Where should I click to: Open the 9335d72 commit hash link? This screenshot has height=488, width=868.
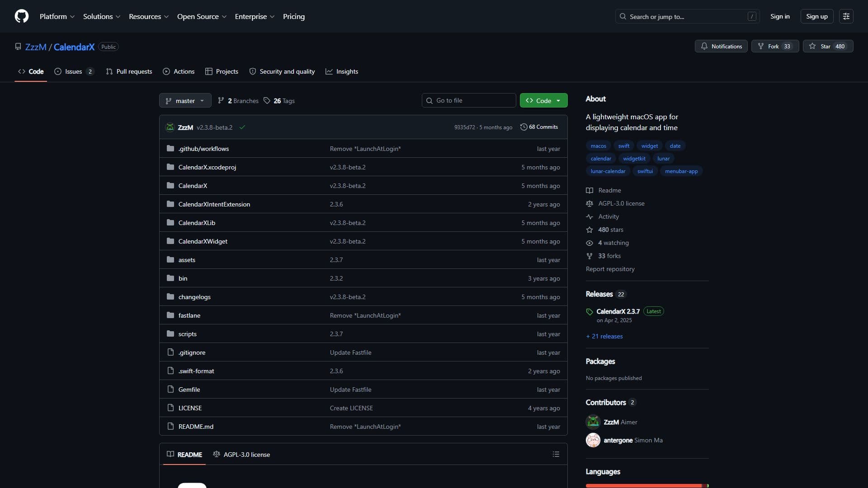coord(464,127)
